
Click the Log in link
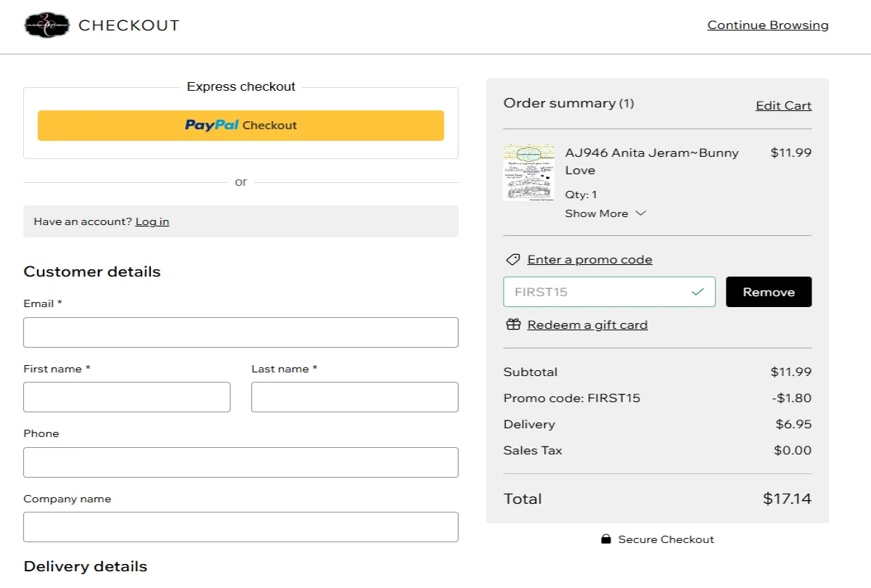152,221
